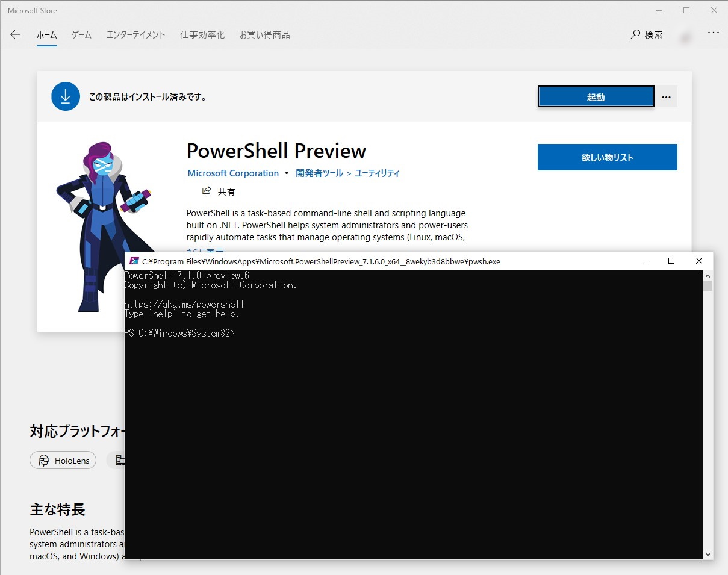
Task: Click the HoloLens platform icon
Action: pos(44,460)
